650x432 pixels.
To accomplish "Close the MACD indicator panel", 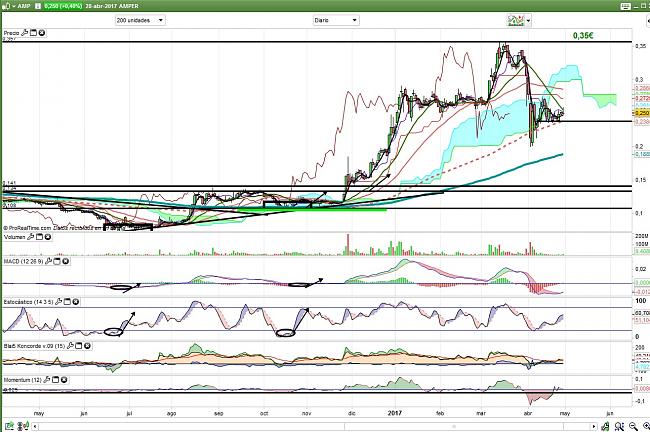I will (66, 262).
